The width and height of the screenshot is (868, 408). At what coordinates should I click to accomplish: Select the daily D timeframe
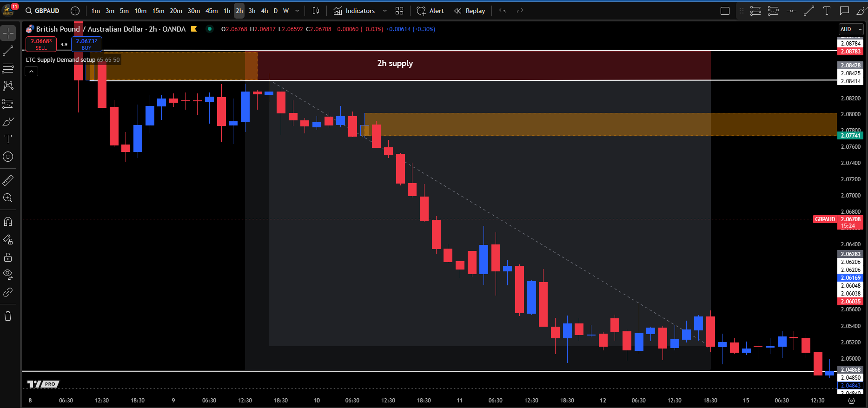point(275,11)
